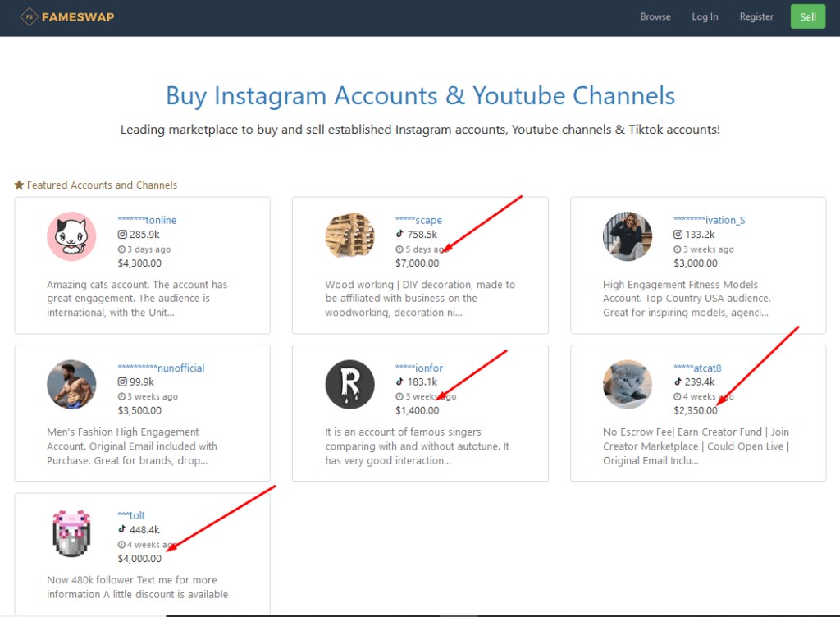Click High Engagement Fitness Models description
Viewport: 840px width, 617px height.
(687, 299)
